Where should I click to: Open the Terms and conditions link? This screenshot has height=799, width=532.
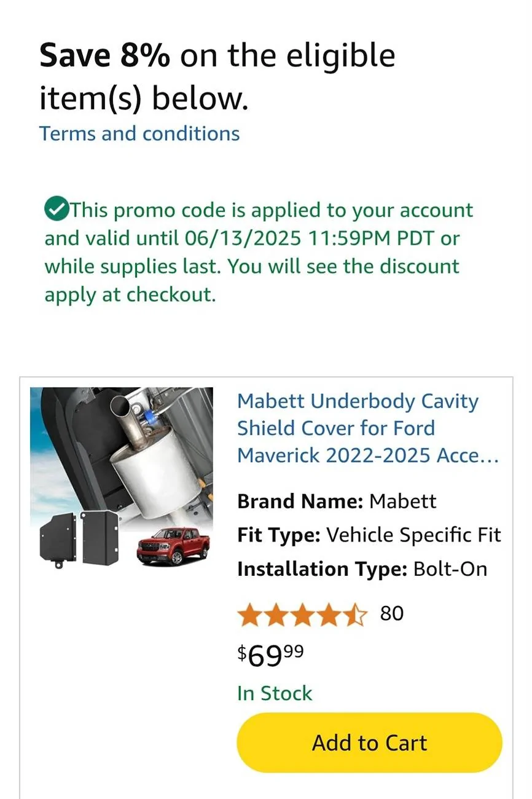click(139, 133)
